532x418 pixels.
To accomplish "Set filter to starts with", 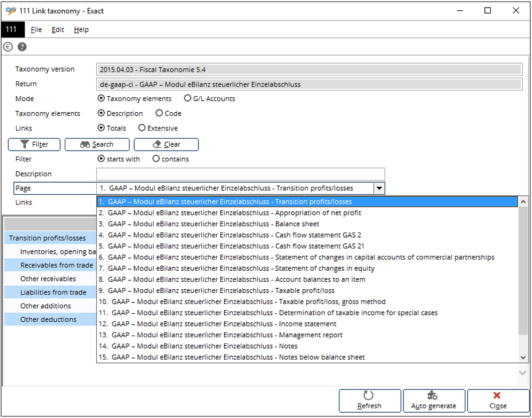I will (101, 159).
